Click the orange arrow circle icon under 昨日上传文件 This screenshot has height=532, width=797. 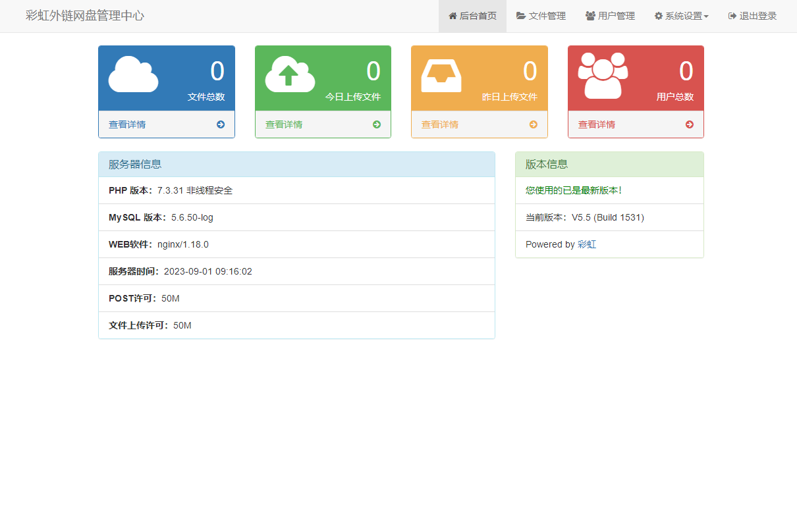[x=534, y=124]
